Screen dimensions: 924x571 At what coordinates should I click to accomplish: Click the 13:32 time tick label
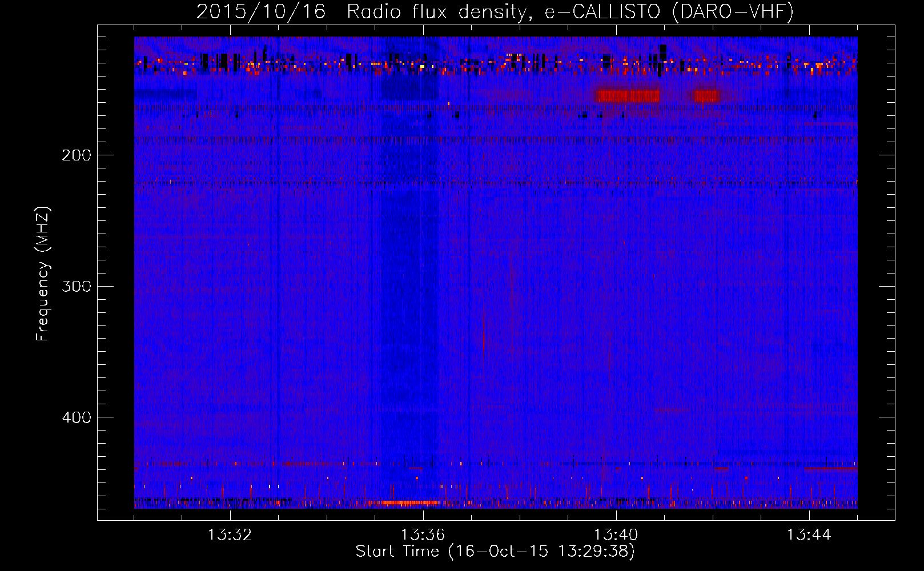coord(230,535)
